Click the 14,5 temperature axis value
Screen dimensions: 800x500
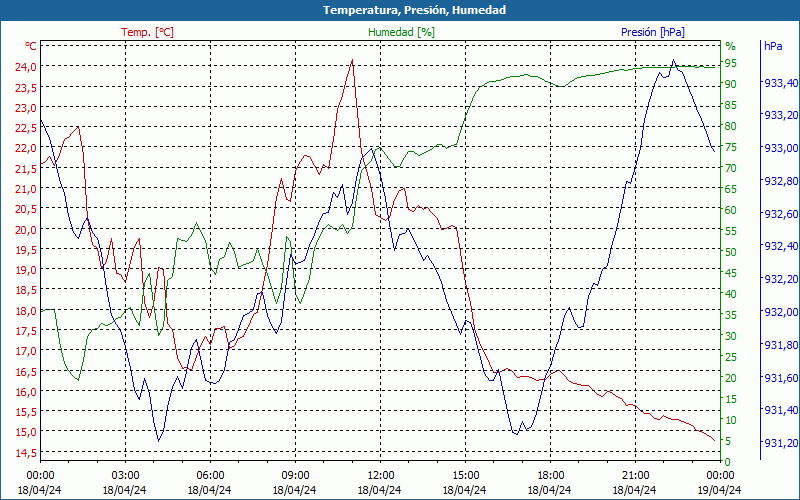[x=24, y=453]
